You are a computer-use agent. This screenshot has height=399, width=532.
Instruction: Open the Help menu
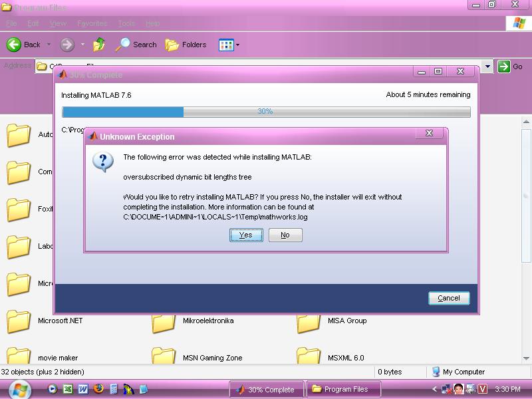[x=153, y=23]
